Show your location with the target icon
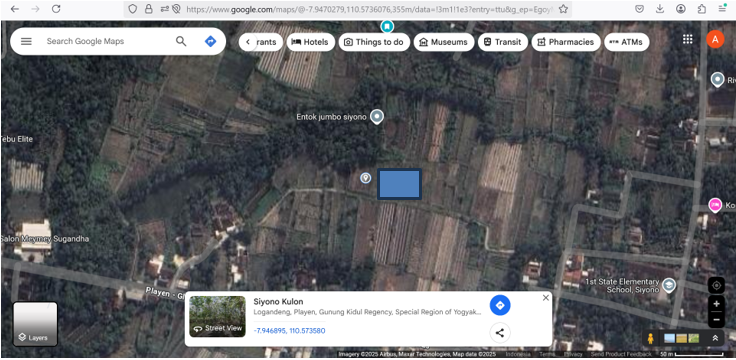This screenshot has height=360, width=736. [716, 285]
